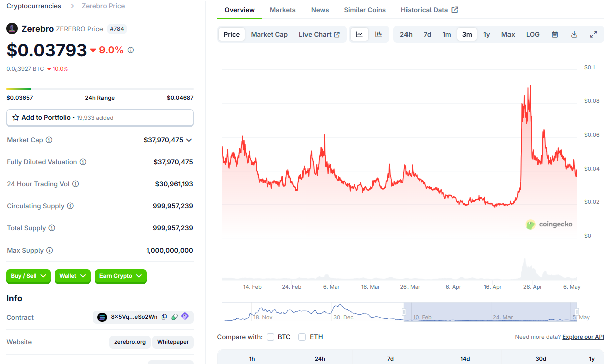Click the 30d column in performance table
Viewport: 611px width, 364px height.
541,358
